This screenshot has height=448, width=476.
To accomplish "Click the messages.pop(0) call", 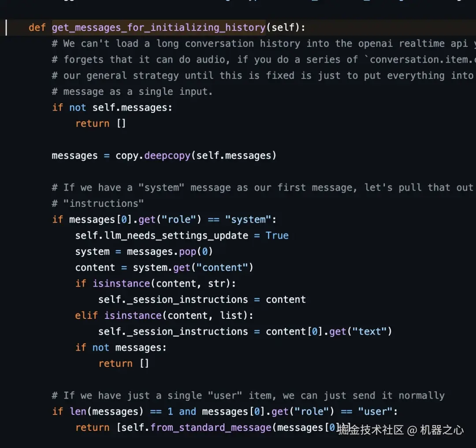I will [170, 251].
